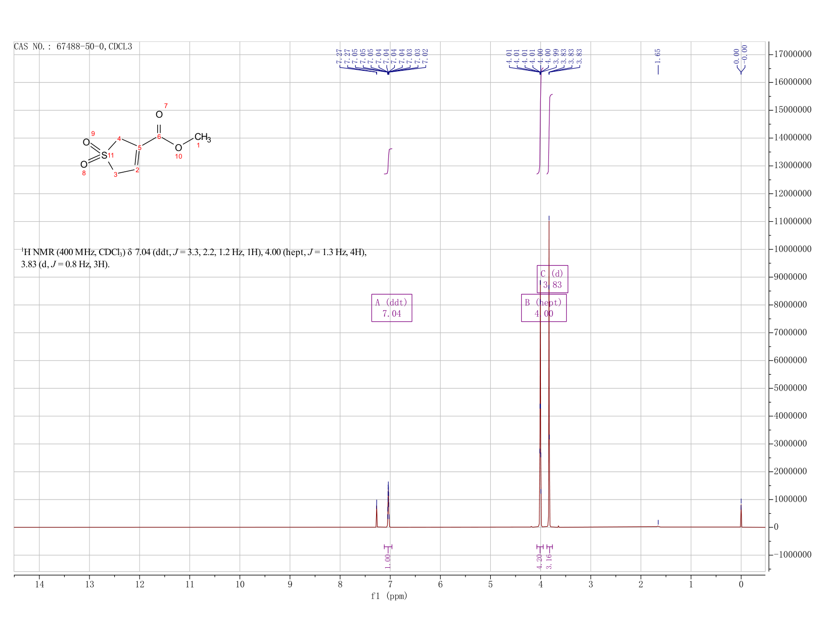Viewport: 834px width, 644px height.
Task: Click multiplet box A (ddt) 7.04
Action: pyautogui.click(x=392, y=308)
